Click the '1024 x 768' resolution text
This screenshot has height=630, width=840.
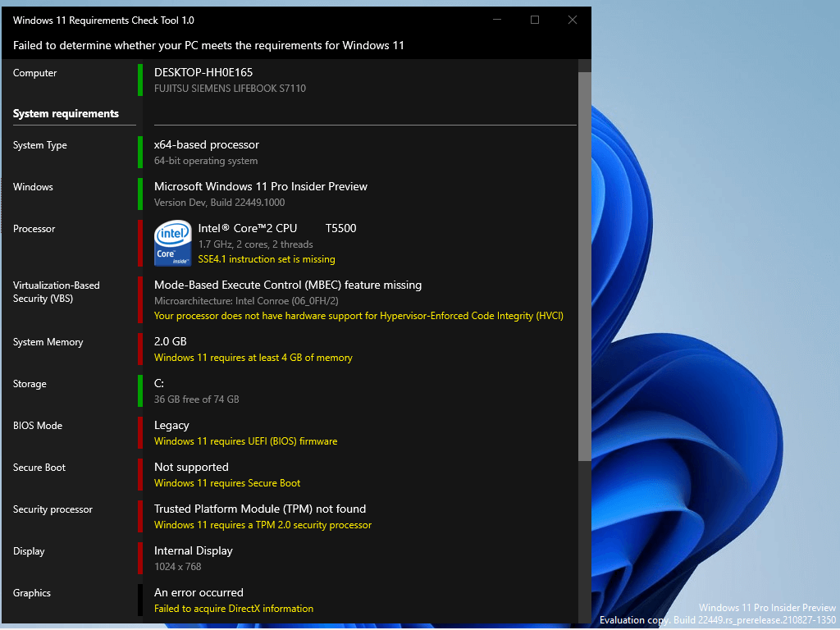tap(178, 567)
